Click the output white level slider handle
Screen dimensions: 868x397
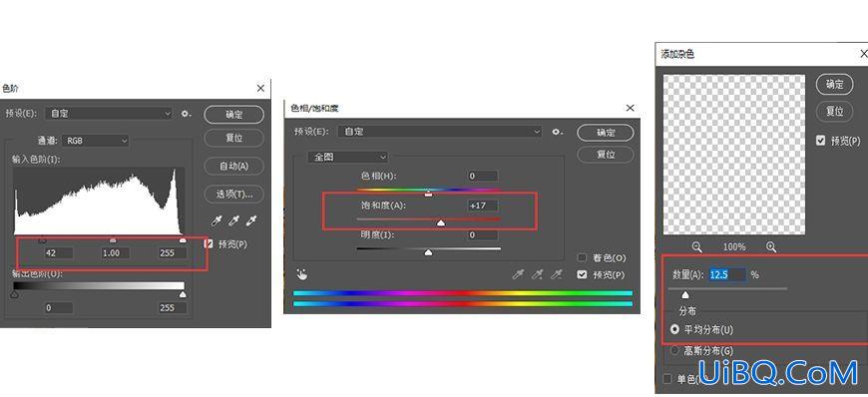point(183,294)
